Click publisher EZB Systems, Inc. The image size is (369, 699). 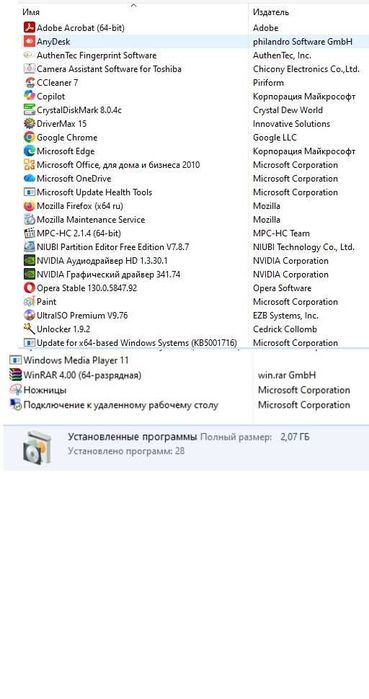click(x=286, y=315)
